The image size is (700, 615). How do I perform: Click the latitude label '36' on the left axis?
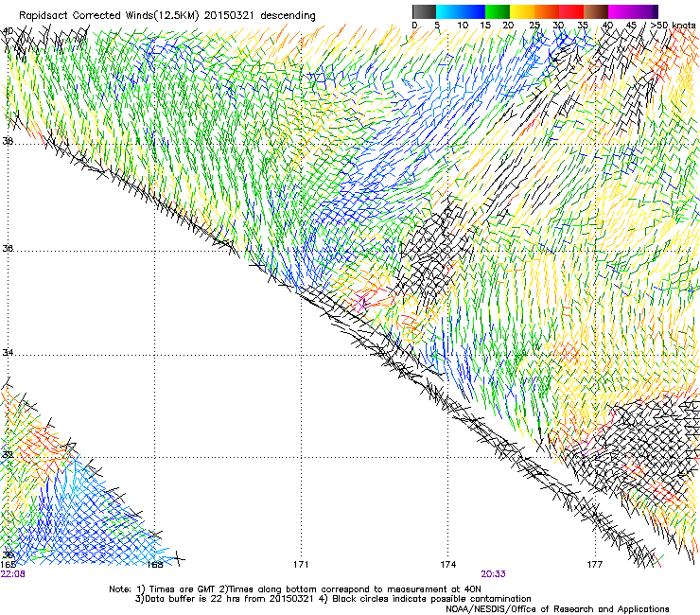pos(8,248)
